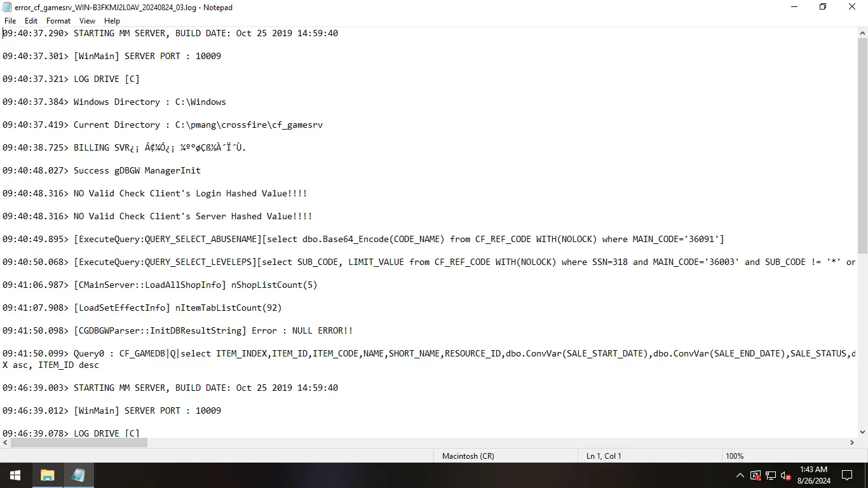Open the File menu
The image size is (868, 488).
coord(10,21)
